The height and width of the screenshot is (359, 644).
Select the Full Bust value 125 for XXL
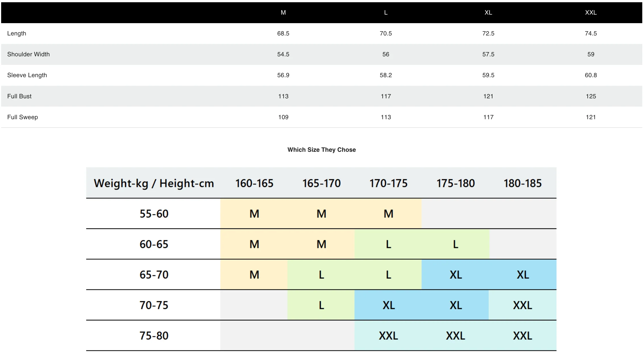pyautogui.click(x=591, y=96)
